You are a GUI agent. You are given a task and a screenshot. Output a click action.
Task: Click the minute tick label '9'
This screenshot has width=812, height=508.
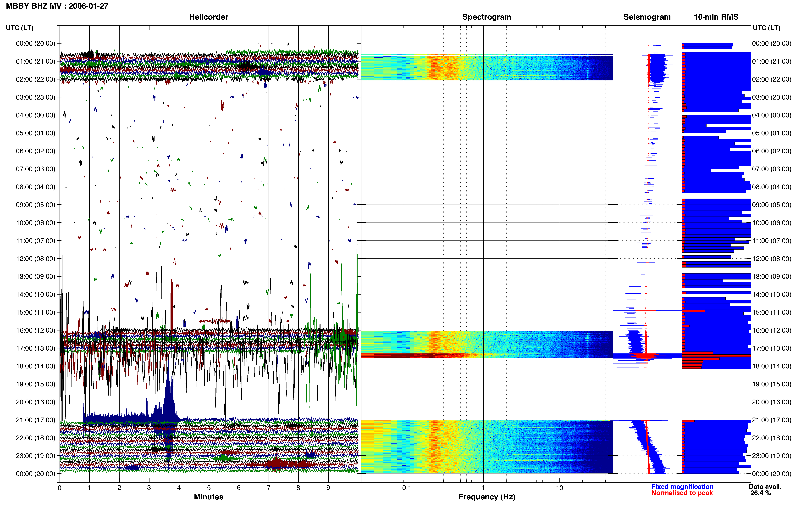[328, 487]
